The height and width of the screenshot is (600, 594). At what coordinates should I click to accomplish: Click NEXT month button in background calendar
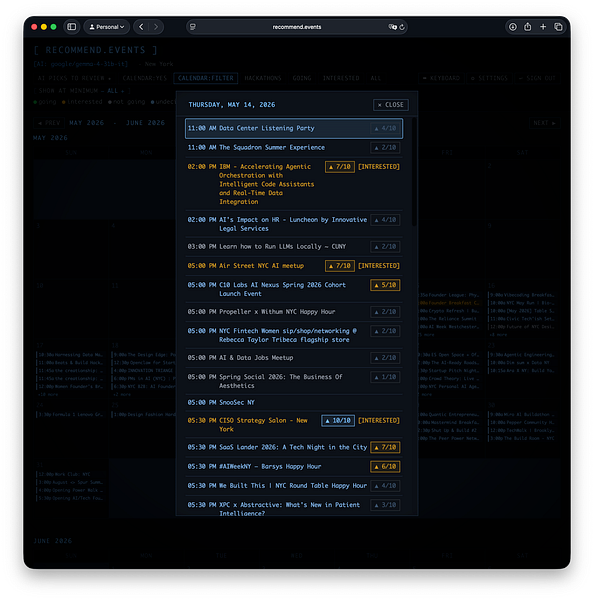[544, 123]
